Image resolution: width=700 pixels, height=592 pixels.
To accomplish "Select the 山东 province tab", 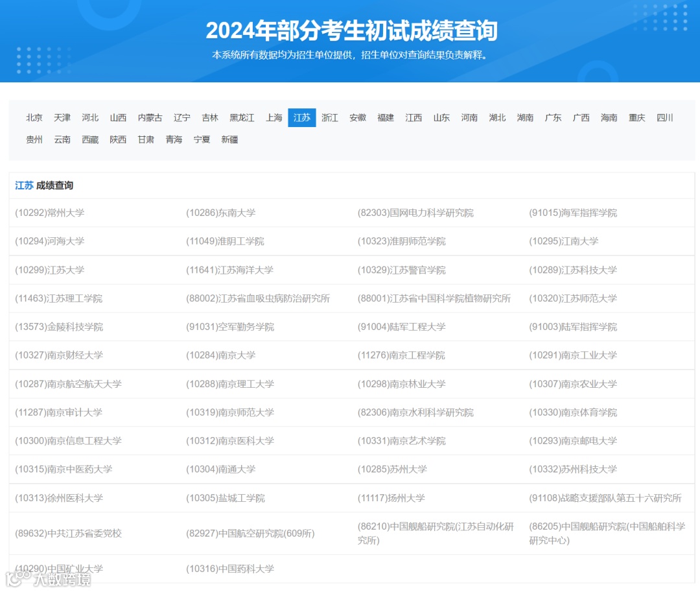I will [x=441, y=117].
